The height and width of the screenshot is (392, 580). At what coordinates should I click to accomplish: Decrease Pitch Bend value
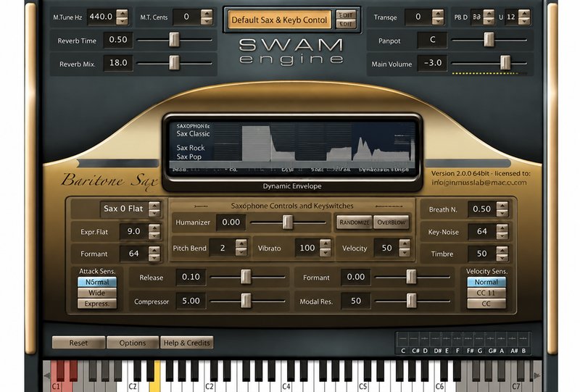(x=241, y=252)
